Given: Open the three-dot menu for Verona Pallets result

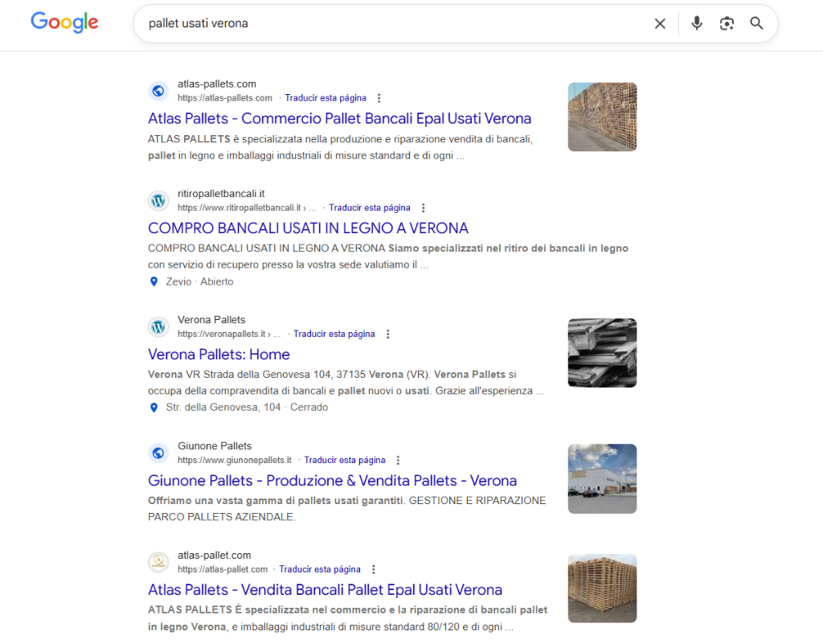Looking at the screenshot, I should pos(387,333).
